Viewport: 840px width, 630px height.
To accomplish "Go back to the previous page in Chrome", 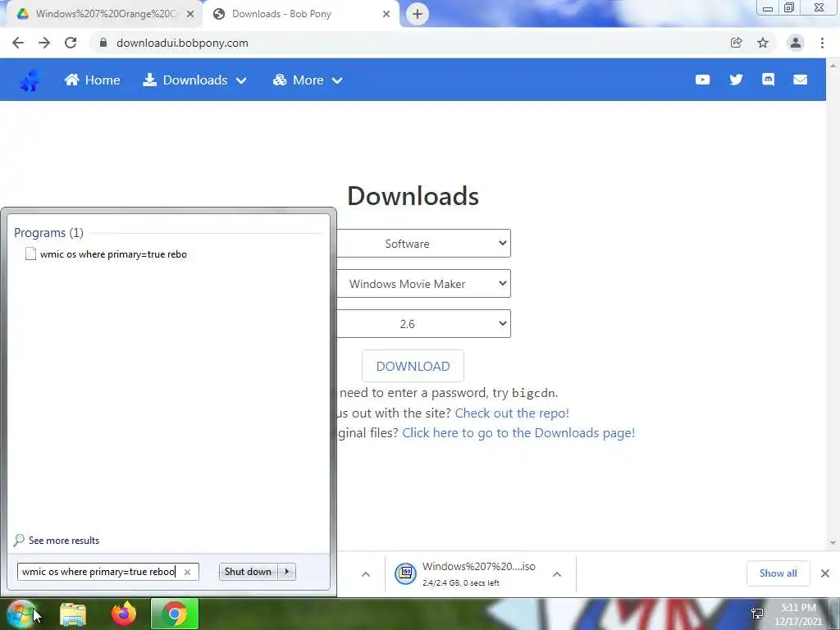I will 18,43.
